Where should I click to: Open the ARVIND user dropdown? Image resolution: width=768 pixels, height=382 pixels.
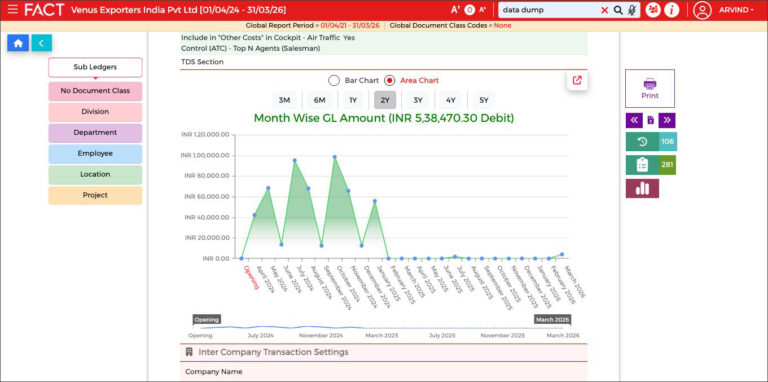click(736, 10)
